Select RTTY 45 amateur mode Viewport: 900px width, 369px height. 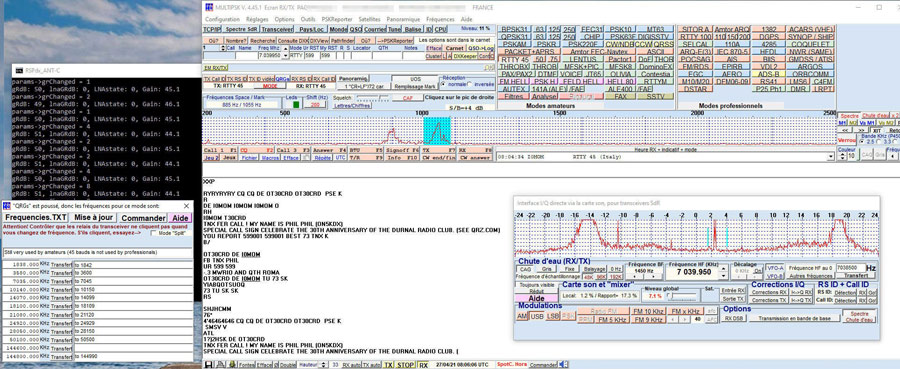pyautogui.click(x=514, y=59)
